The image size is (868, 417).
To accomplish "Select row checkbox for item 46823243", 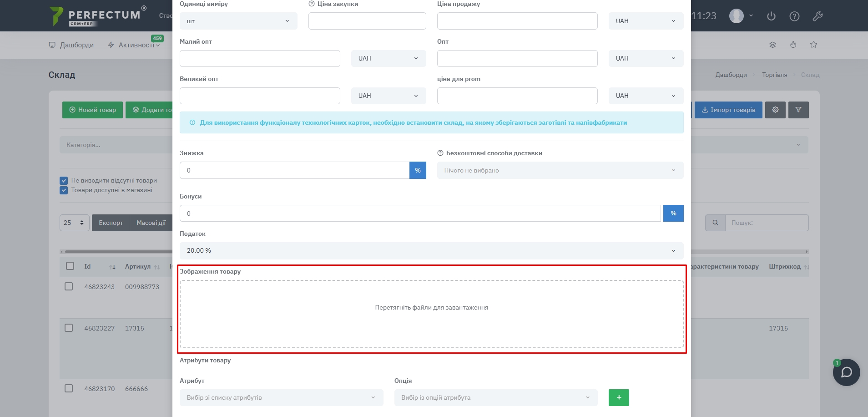I will pyautogui.click(x=69, y=286).
